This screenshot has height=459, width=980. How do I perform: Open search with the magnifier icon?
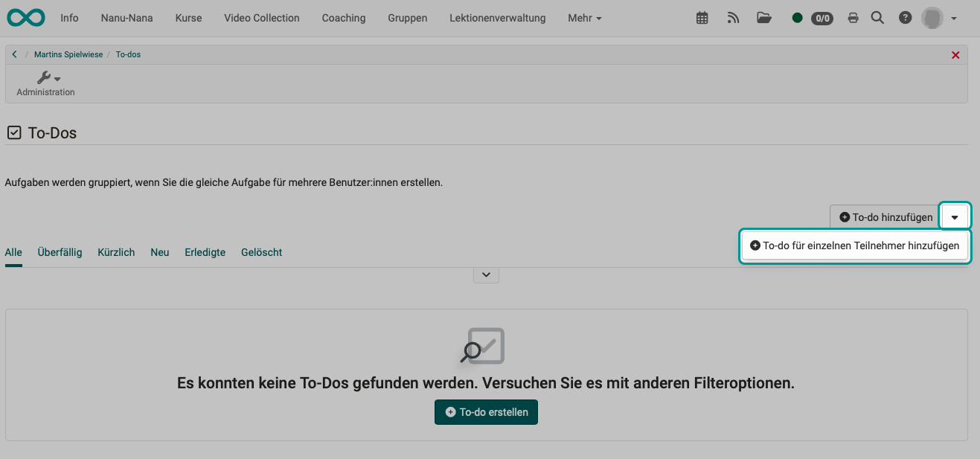click(x=877, y=18)
